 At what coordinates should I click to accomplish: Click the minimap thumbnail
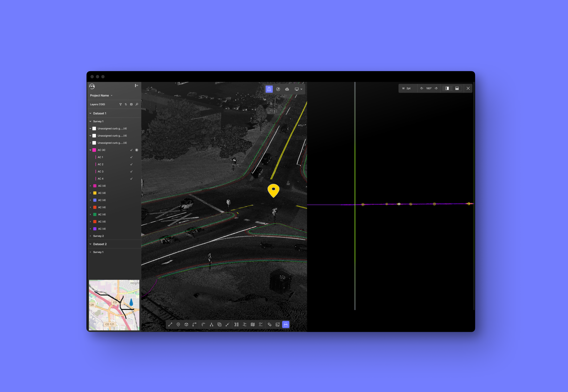114,305
